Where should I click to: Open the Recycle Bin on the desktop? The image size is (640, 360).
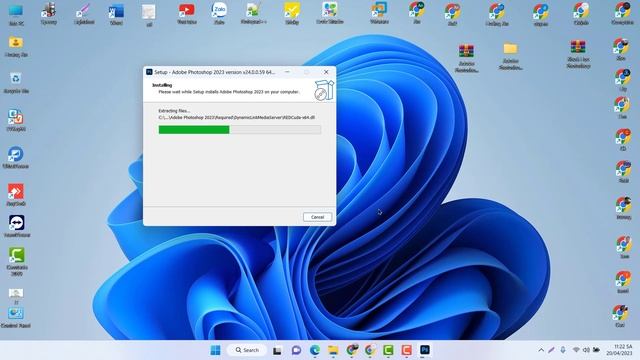[16, 83]
